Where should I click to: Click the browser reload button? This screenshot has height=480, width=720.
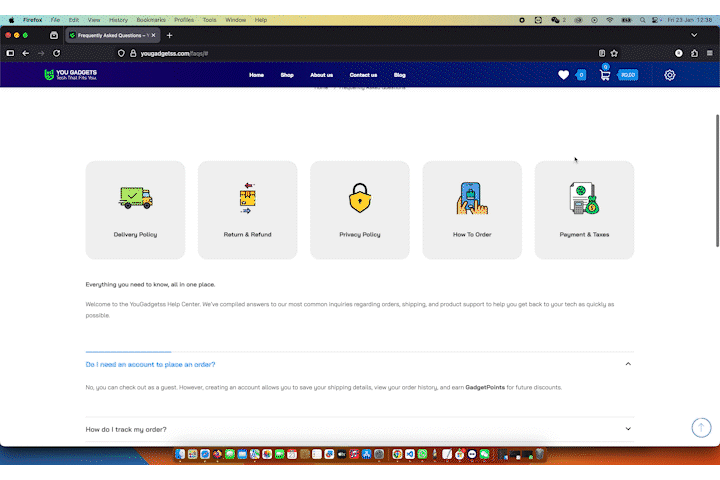pos(57,53)
